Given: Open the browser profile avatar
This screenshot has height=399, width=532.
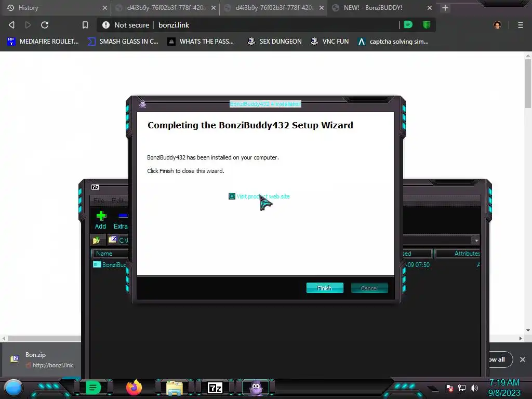Looking at the screenshot, I should coord(497,25).
